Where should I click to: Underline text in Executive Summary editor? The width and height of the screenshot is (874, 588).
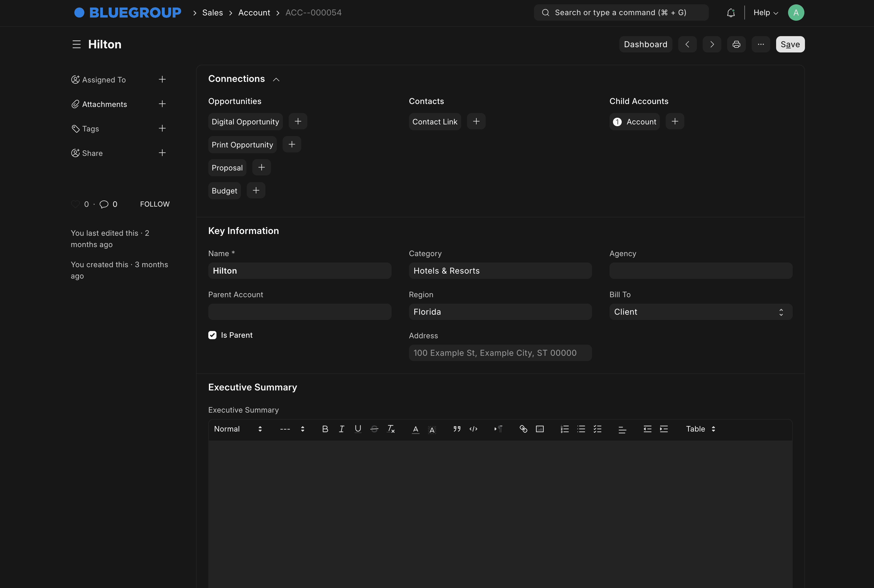358,429
